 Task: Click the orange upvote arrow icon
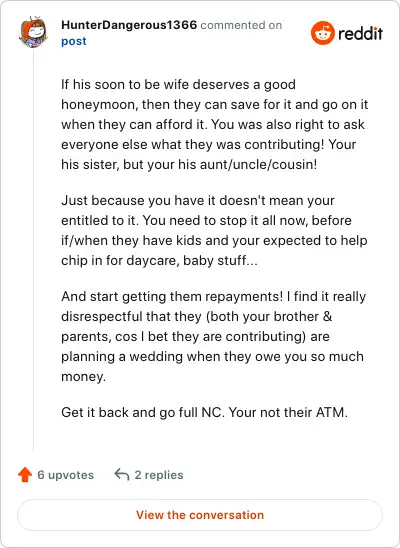point(25,475)
